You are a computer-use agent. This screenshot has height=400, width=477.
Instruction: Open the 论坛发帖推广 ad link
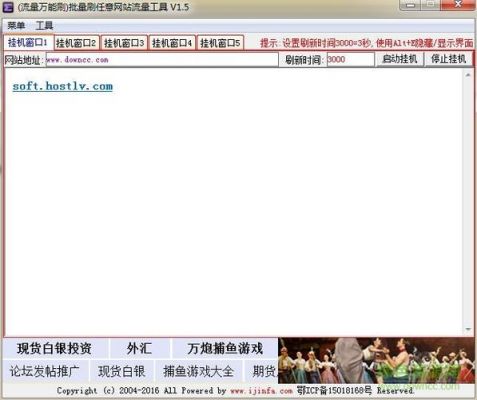coord(44,371)
